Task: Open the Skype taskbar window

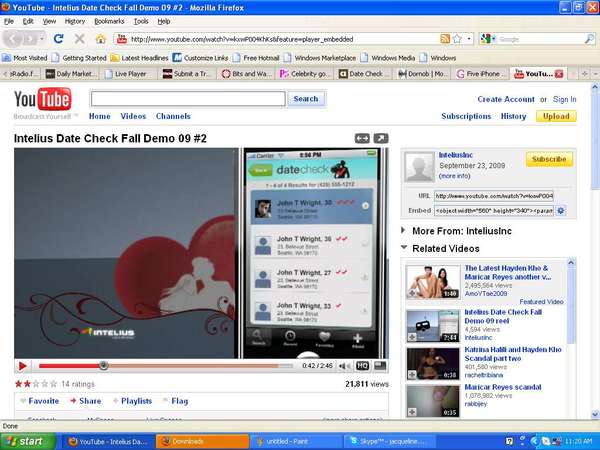Action: [x=390, y=442]
